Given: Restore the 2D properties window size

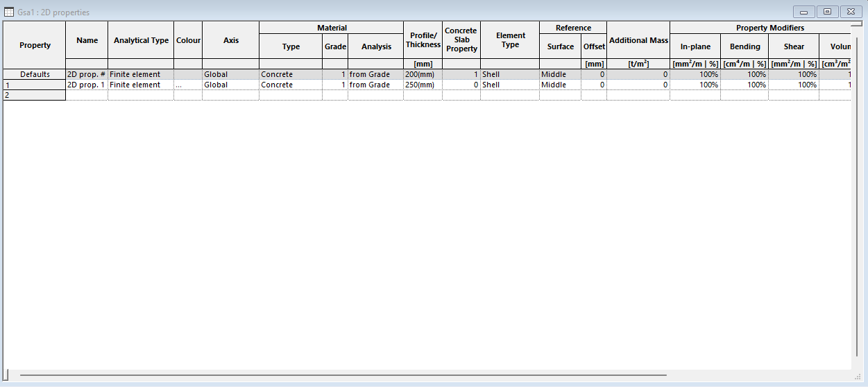Looking at the screenshot, I should click(827, 12).
